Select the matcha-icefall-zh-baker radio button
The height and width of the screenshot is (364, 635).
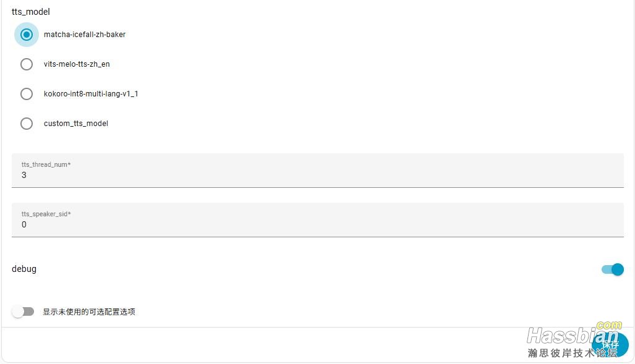pos(27,35)
